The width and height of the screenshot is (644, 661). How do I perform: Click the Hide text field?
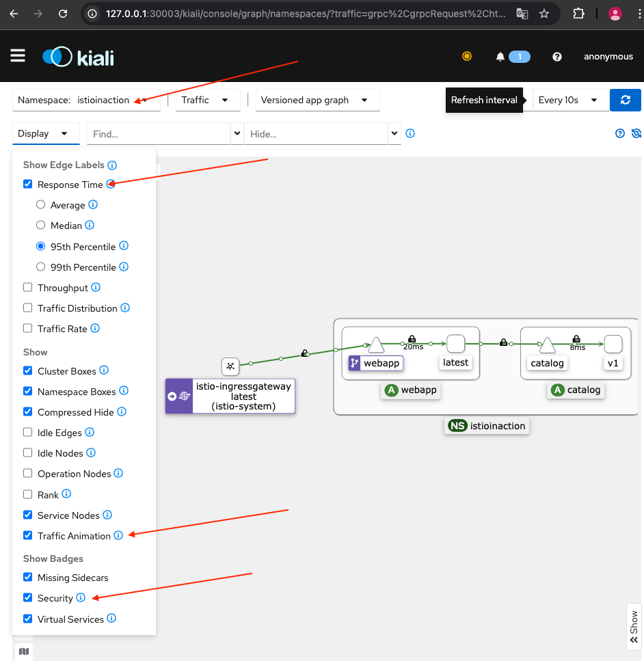316,133
